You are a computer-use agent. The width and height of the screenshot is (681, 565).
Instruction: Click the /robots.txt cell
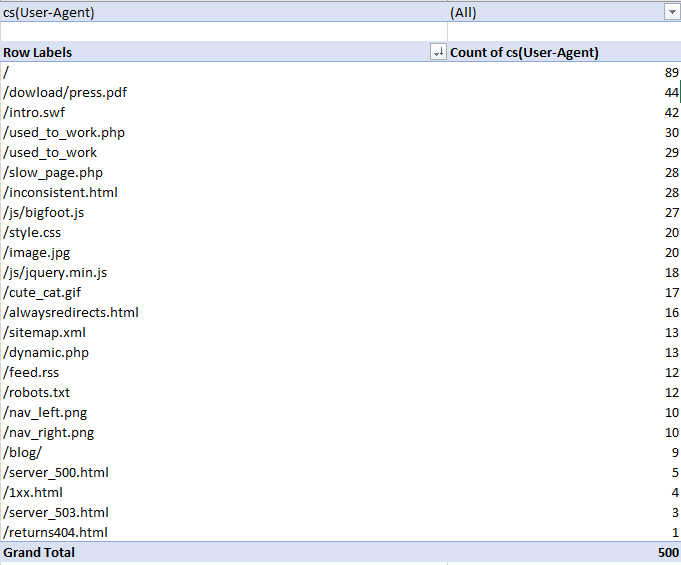click(x=37, y=392)
